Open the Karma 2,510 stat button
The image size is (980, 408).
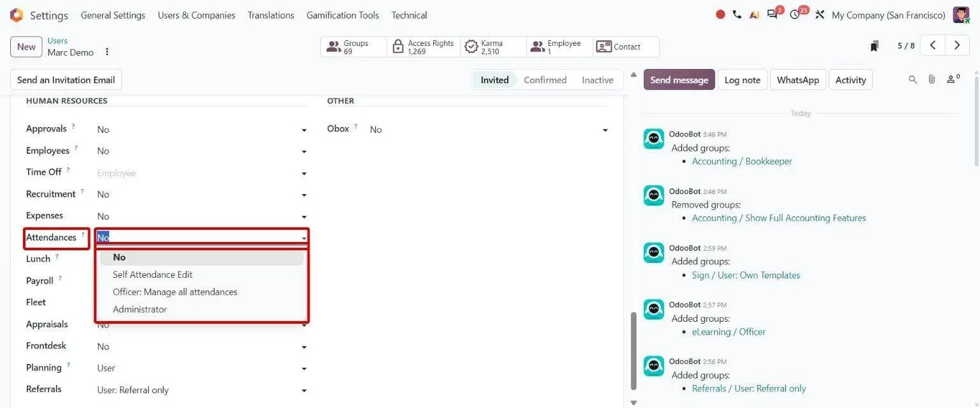[x=493, y=47]
